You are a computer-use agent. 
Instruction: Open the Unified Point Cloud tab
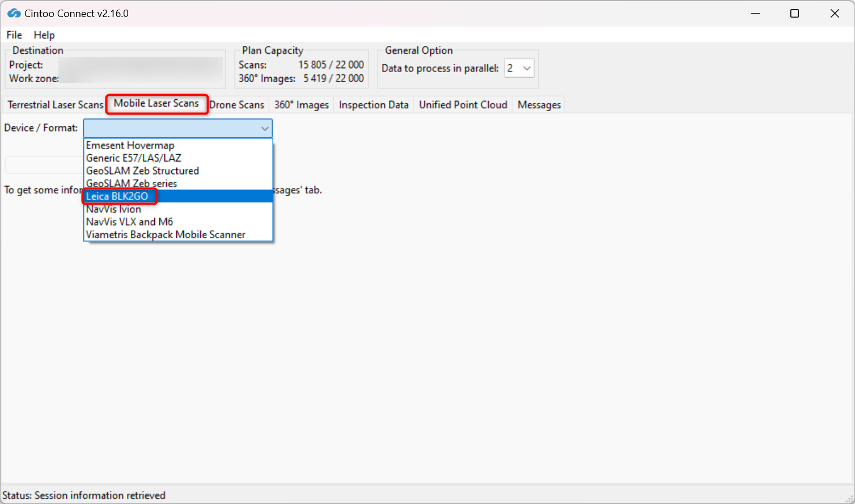tap(463, 105)
